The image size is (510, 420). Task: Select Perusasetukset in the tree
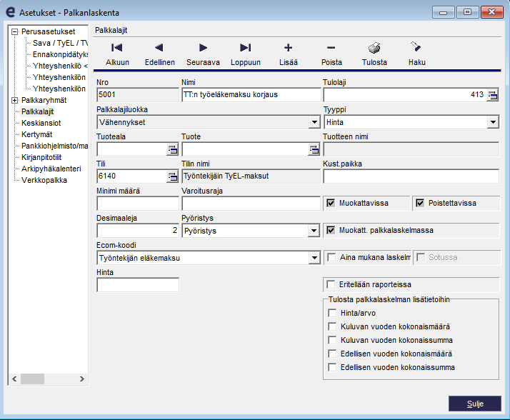click(x=48, y=31)
